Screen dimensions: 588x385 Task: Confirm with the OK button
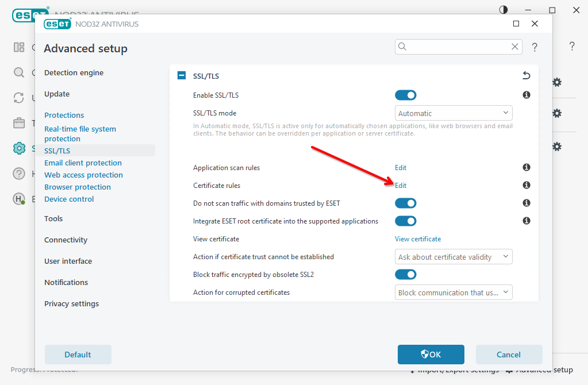pyautogui.click(x=431, y=355)
